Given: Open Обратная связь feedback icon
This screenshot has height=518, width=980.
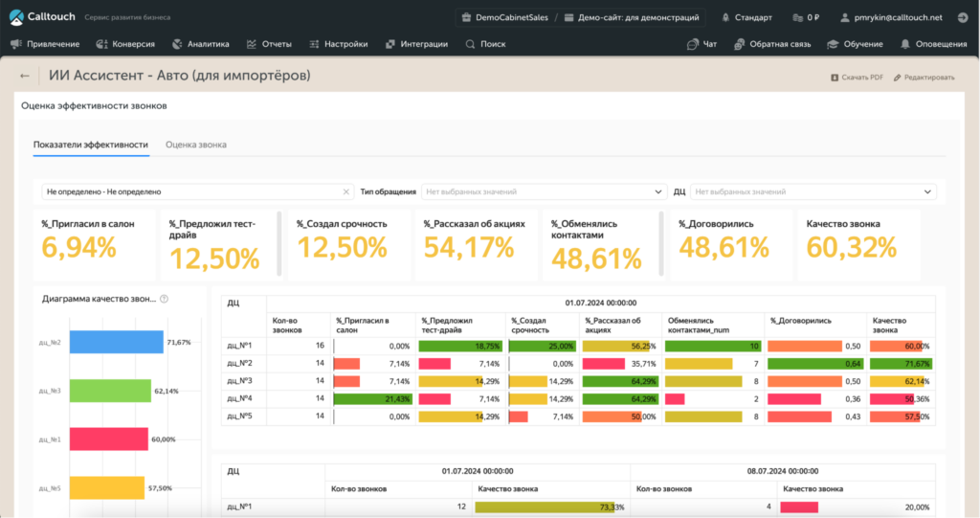Looking at the screenshot, I should click(739, 44).
